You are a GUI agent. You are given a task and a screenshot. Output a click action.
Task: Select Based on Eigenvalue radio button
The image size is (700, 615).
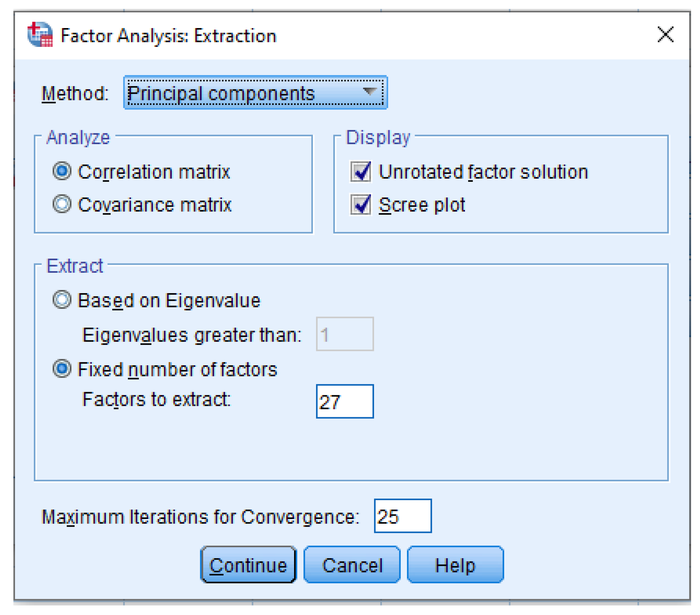point(62,300)
